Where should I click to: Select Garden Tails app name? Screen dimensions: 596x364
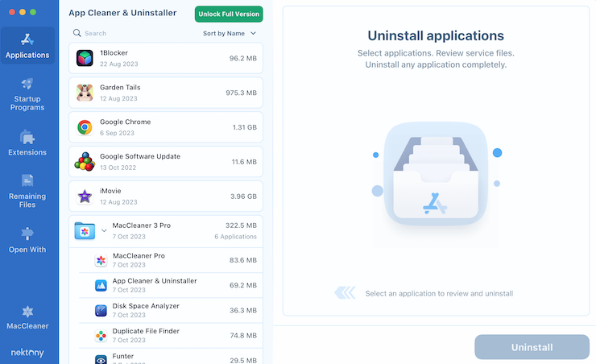tap(120, 88)
